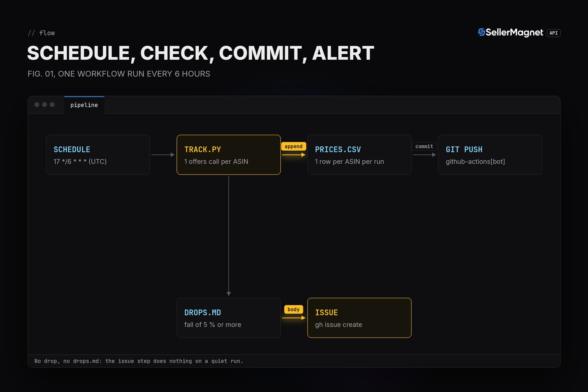Click the SellerMagnet logo icon

pyautogui.click(x=482, y=33)
